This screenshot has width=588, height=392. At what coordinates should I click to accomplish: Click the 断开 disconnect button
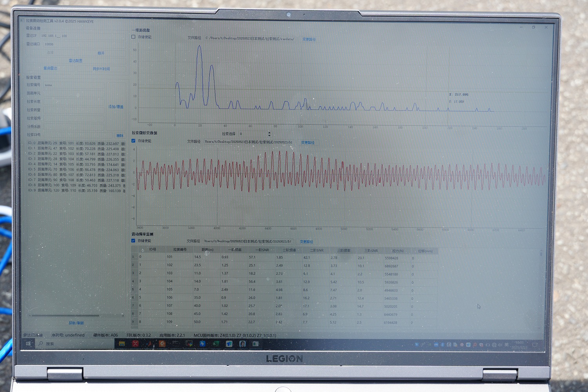(x=101, y=53)
